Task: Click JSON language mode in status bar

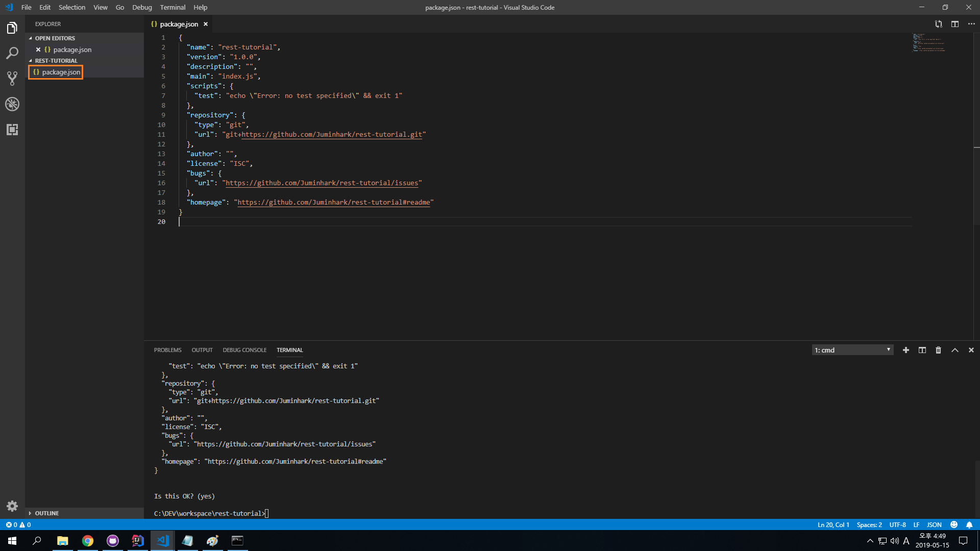Action: pos(934,524)
